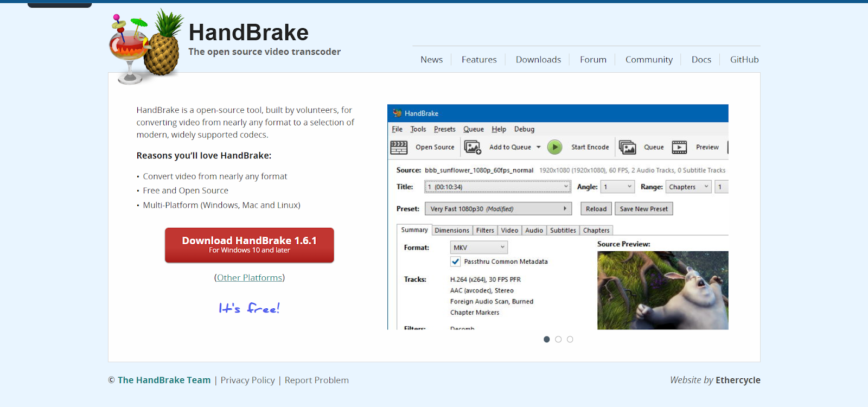Screen dimensions: 868x407
Task: Select the third carousel dot
Action: (x=570, y=339)
